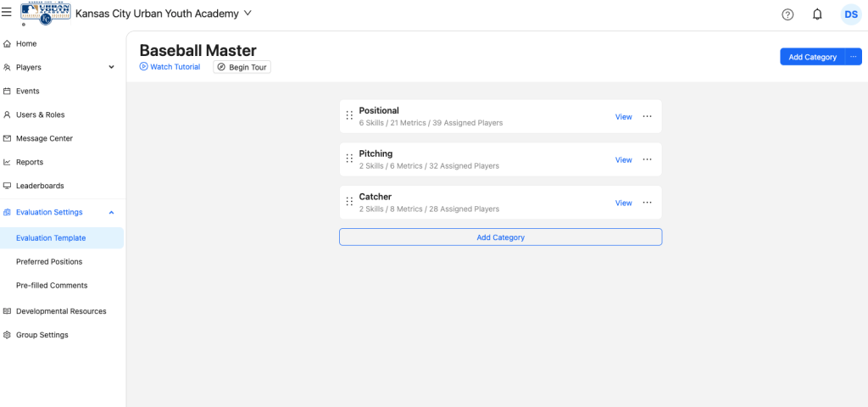Screen dimensions: 868x407
Task: Click the help question mark icon
Action: (x=787, y=14)
